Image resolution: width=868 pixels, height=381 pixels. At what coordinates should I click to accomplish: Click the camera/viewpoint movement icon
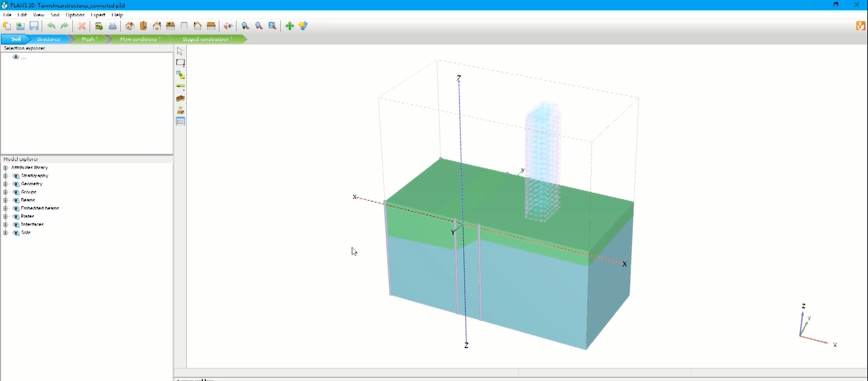228,26
